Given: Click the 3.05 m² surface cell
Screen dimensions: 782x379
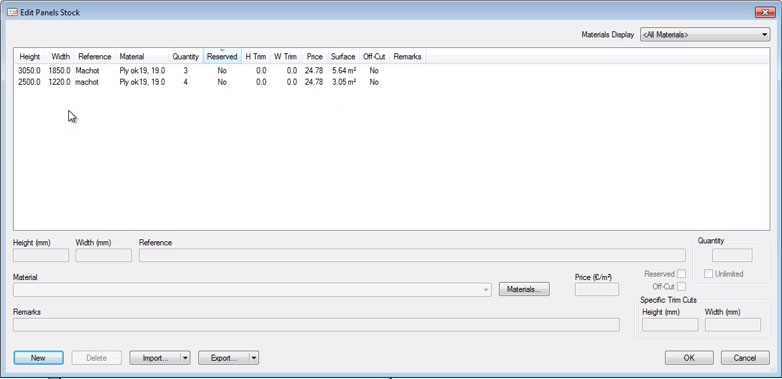Looking at the screenshot, I should tap(344, 82).
